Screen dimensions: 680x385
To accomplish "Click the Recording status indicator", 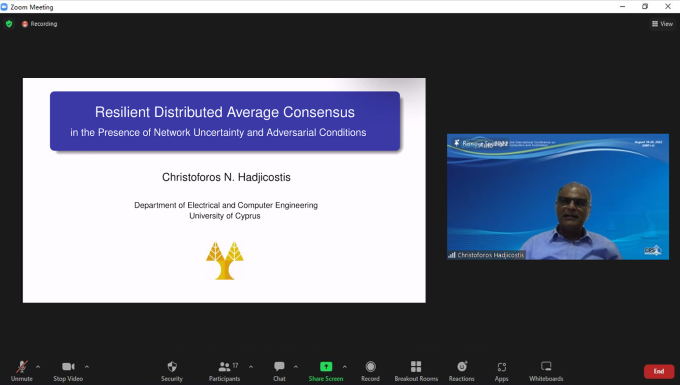I will 39,24.
